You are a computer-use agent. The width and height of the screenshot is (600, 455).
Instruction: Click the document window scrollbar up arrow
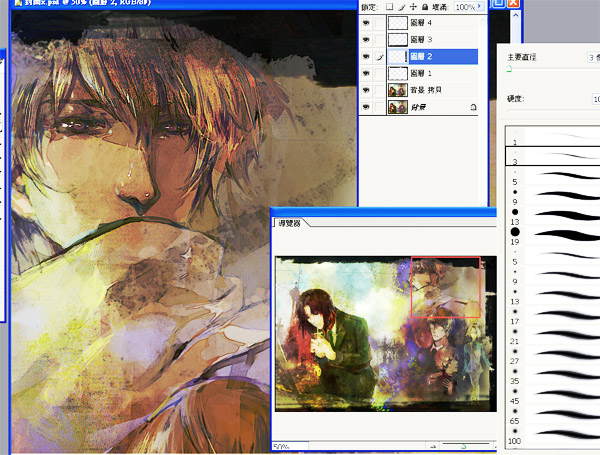515,15
